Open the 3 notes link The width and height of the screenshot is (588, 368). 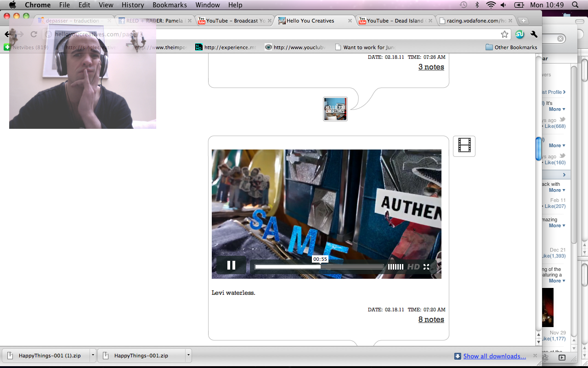pyautogui.click(x=431, y=67)
